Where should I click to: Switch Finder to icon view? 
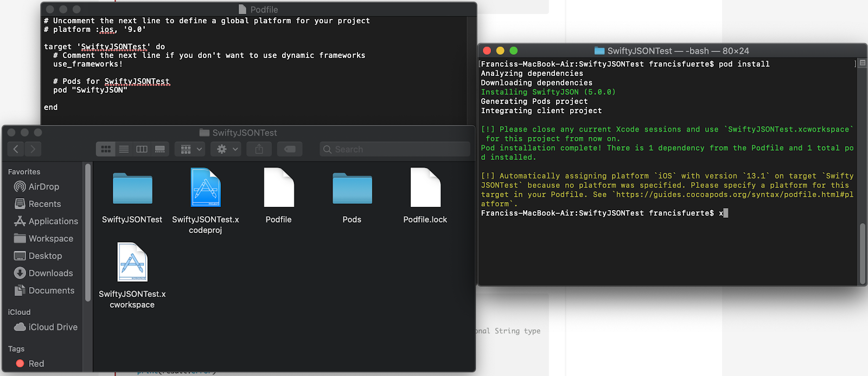(x=106, y=149)
